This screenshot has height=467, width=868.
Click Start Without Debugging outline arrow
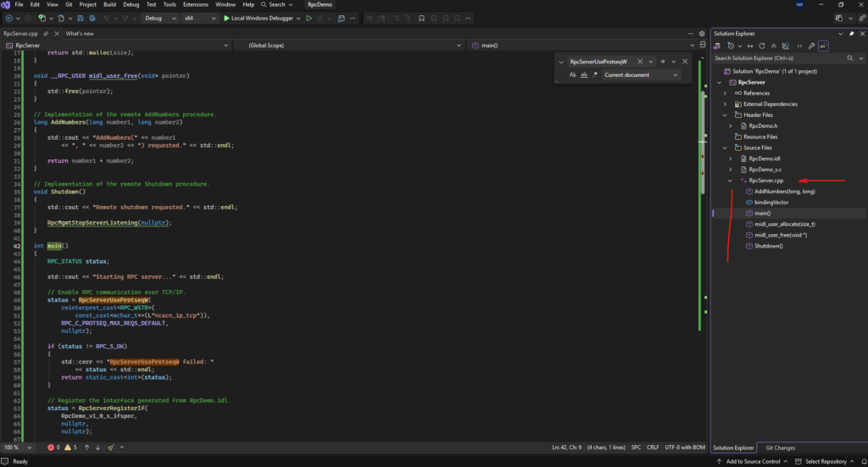pos(309,19)
